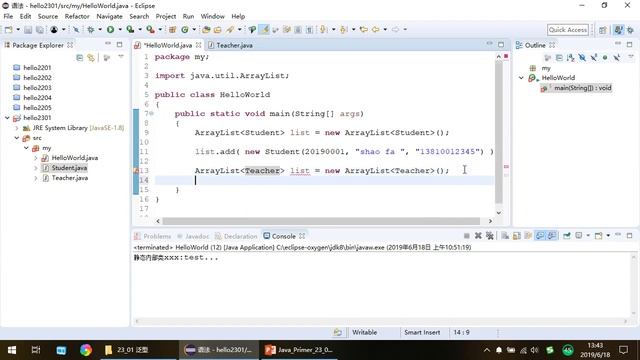This screenshot has width=640, height=360.
Task: Open the Windows Start menu
Action: coord(12,350)
